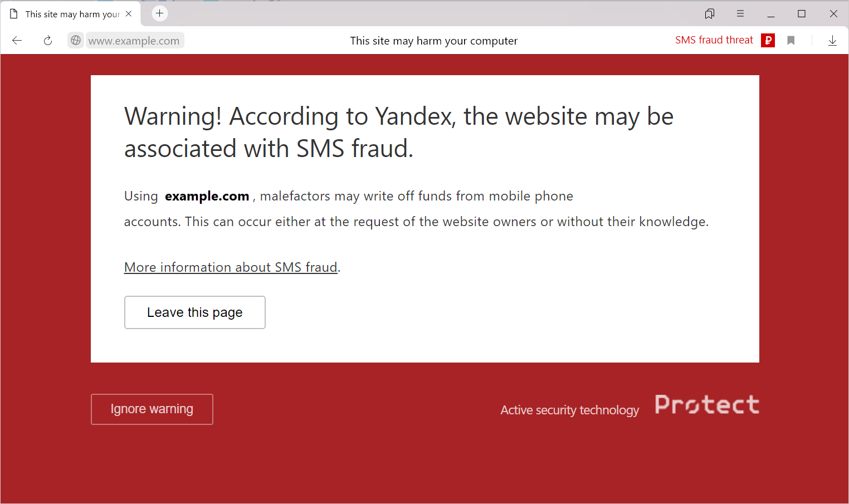Click the page title in the address bar
Viewport: 849px width, 504px height.
[x=433, y=41]
